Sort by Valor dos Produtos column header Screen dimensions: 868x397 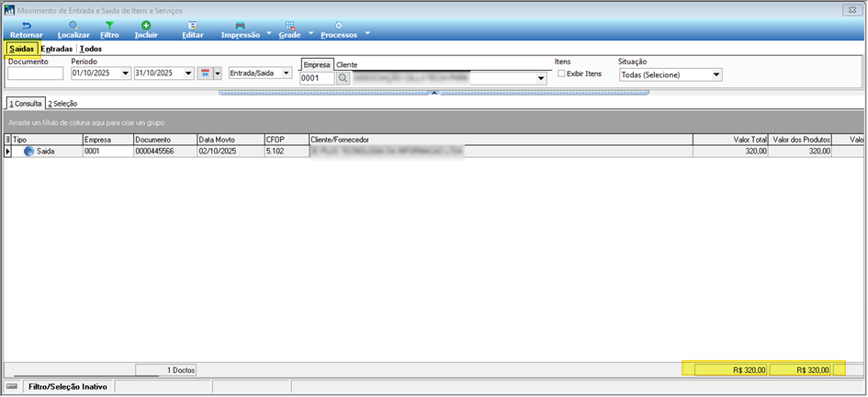point(801,140)
